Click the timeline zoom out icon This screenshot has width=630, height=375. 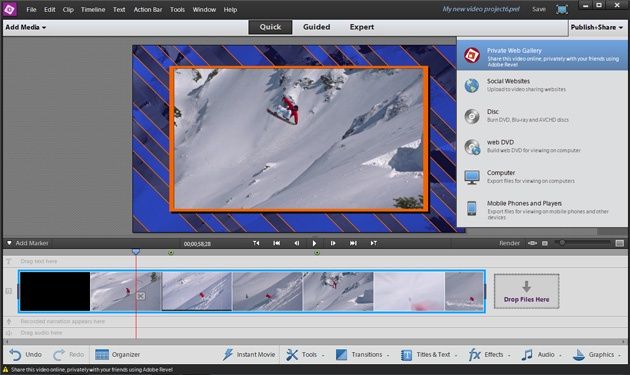[545, 243]
